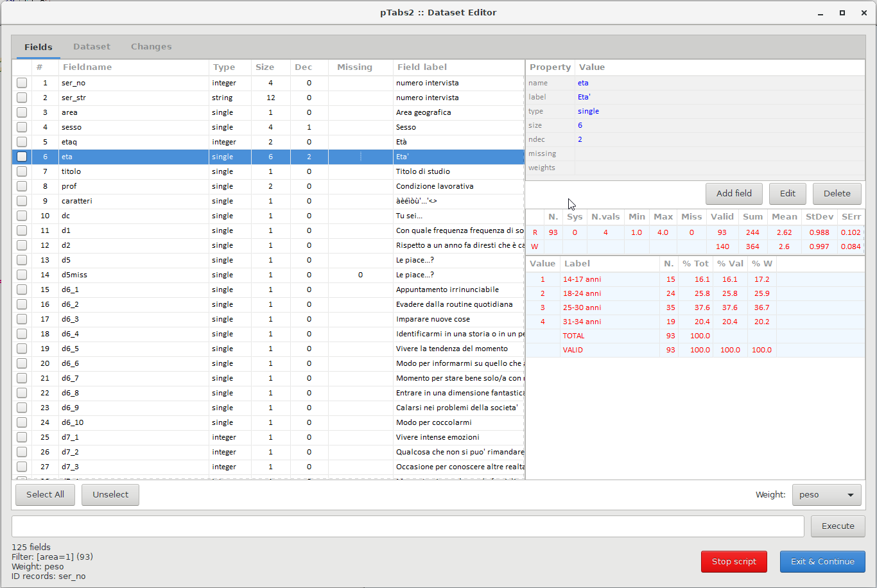Tick the checkbox for field d7_2
Viewport: 877px width, 588px height.
tap(22, 452)
